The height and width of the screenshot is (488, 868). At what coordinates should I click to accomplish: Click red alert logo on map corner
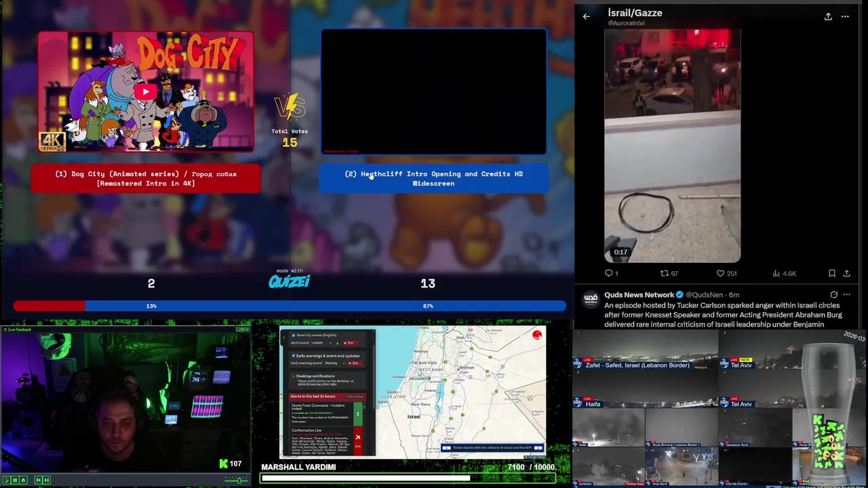[537, 335]
